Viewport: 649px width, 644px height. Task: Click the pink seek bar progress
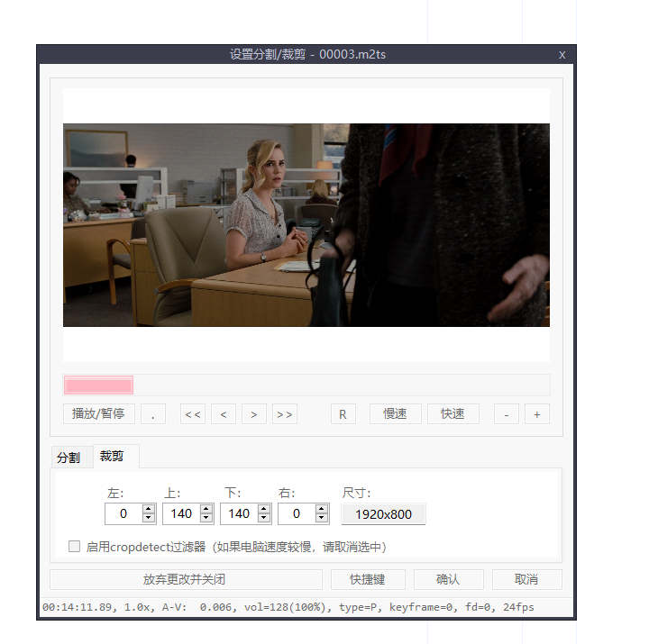[98, 385]
